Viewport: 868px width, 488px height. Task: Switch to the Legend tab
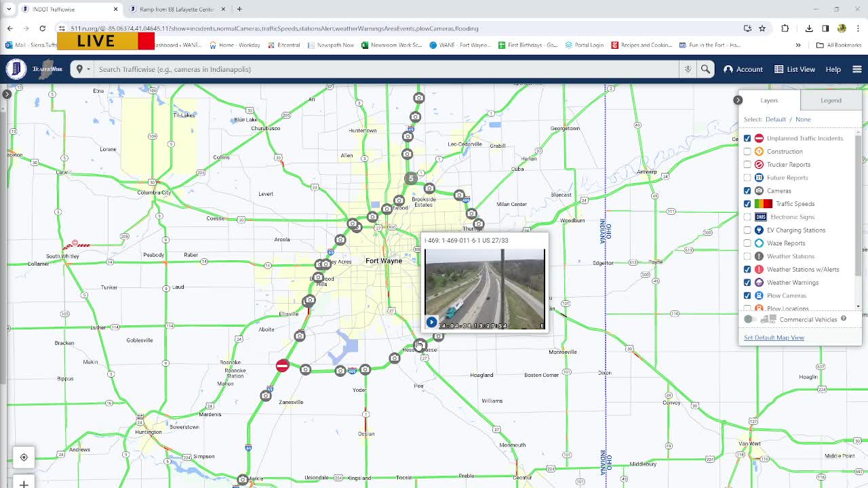(x=830, y=100)
